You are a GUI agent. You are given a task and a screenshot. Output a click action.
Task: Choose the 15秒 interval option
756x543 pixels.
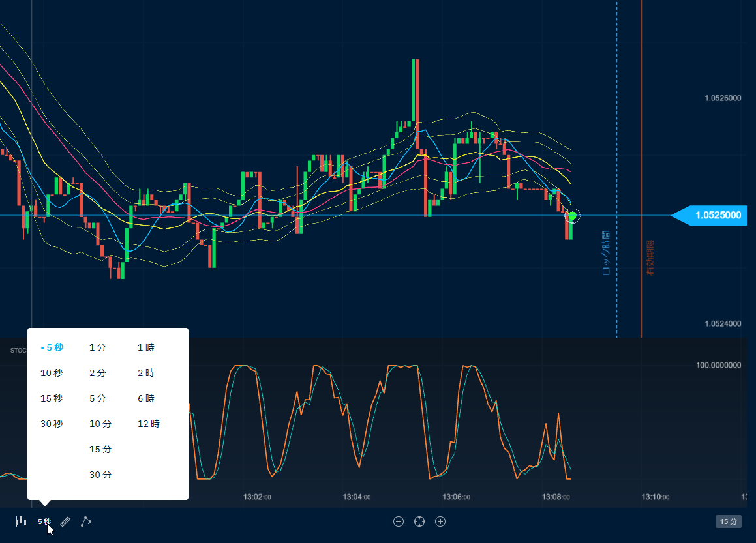tap(52, 398)
